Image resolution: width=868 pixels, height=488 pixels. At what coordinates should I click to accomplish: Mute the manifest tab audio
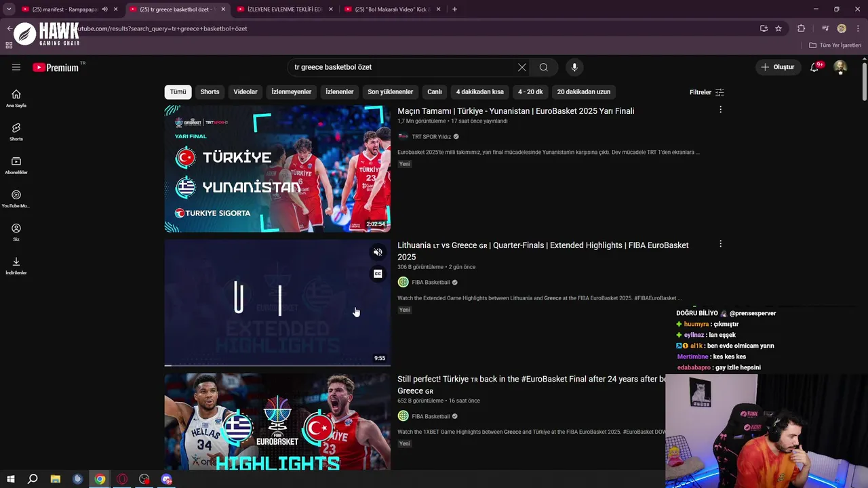104,9
